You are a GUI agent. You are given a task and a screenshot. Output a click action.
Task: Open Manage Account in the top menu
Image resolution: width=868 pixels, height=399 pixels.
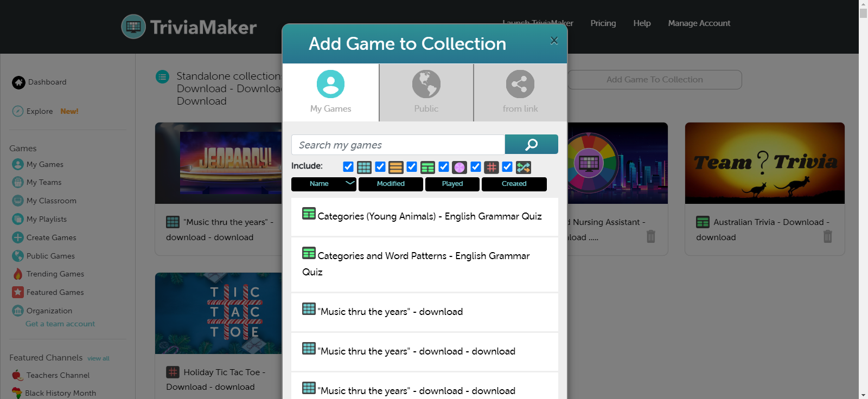click(x=699, y=23)
